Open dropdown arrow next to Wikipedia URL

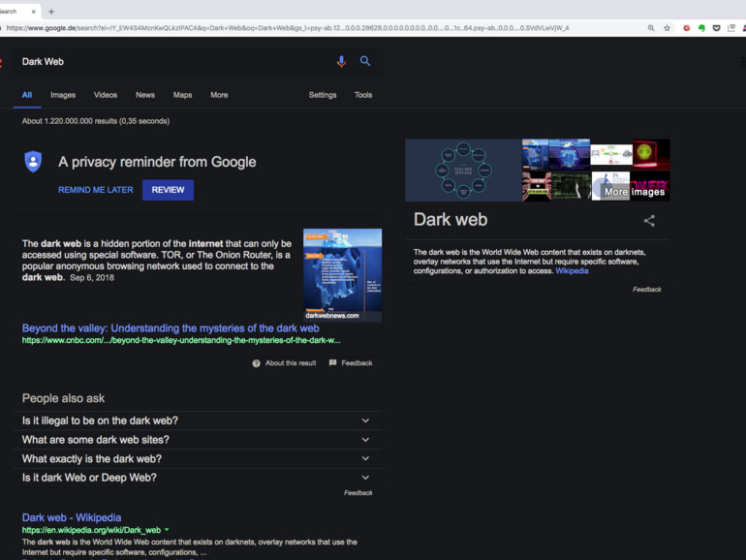(167, 530)
